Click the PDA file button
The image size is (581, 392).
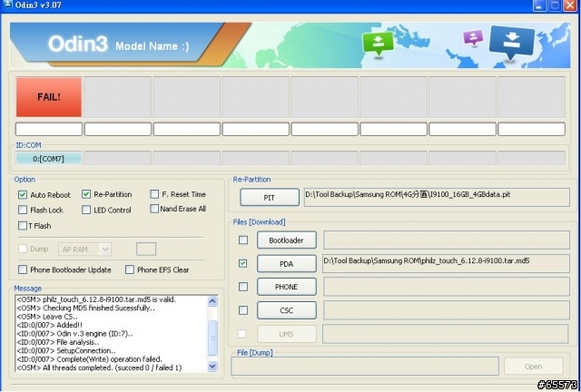click(x=286, y=263)
